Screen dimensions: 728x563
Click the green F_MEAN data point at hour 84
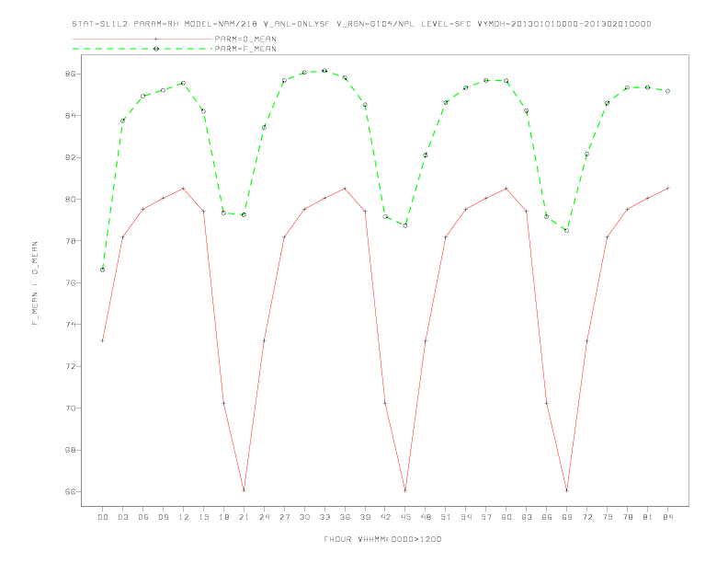click(667, 91)
